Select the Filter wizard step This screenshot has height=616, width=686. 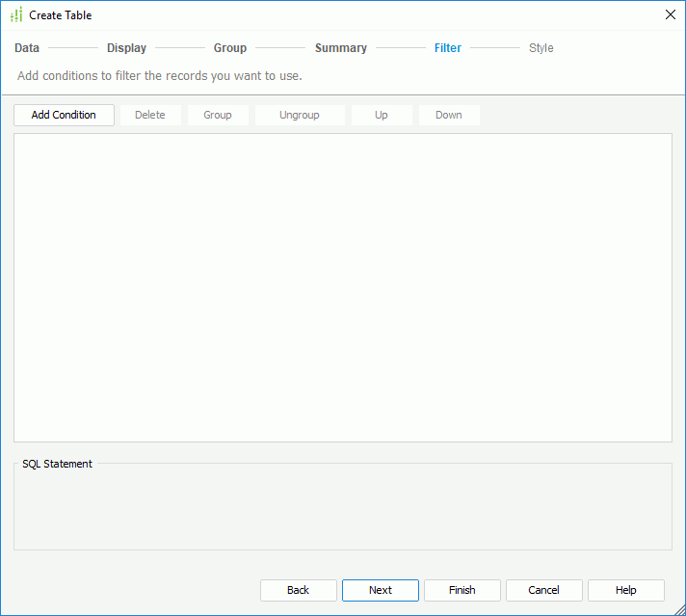tap(448, 48)
